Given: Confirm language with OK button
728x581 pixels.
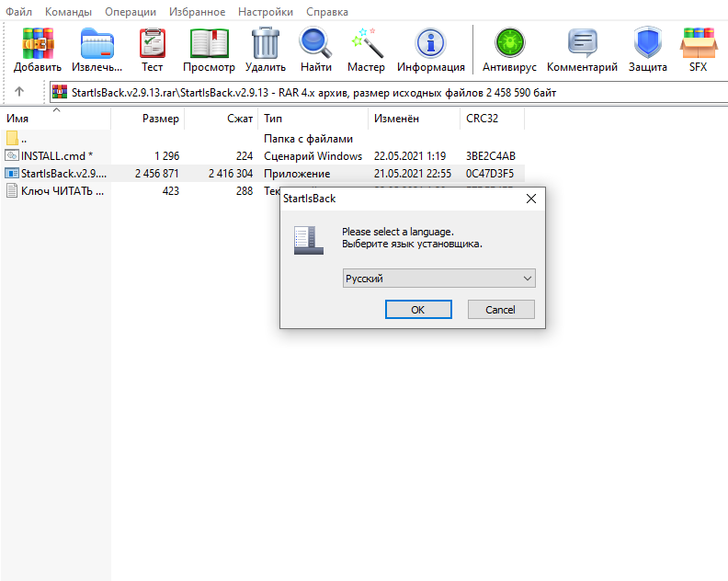Looking at the screenshot, I should [x=418, y=309].
